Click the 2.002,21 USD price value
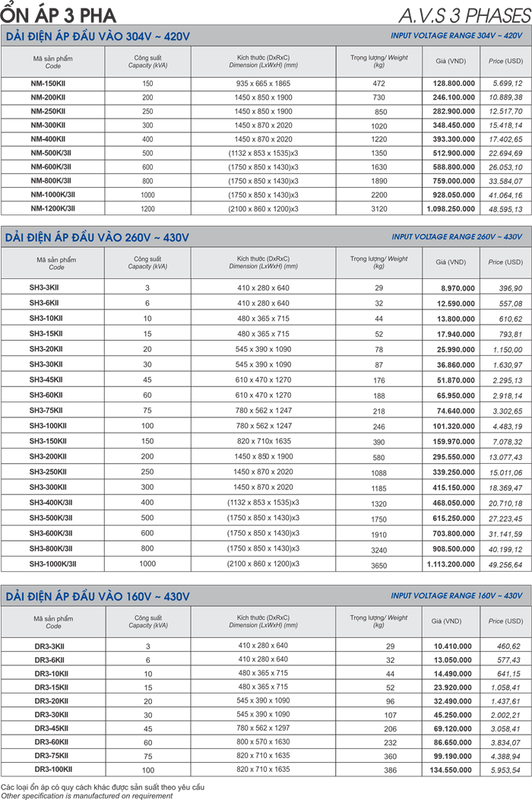Screen dimensions: 532x800 point(505,715)
